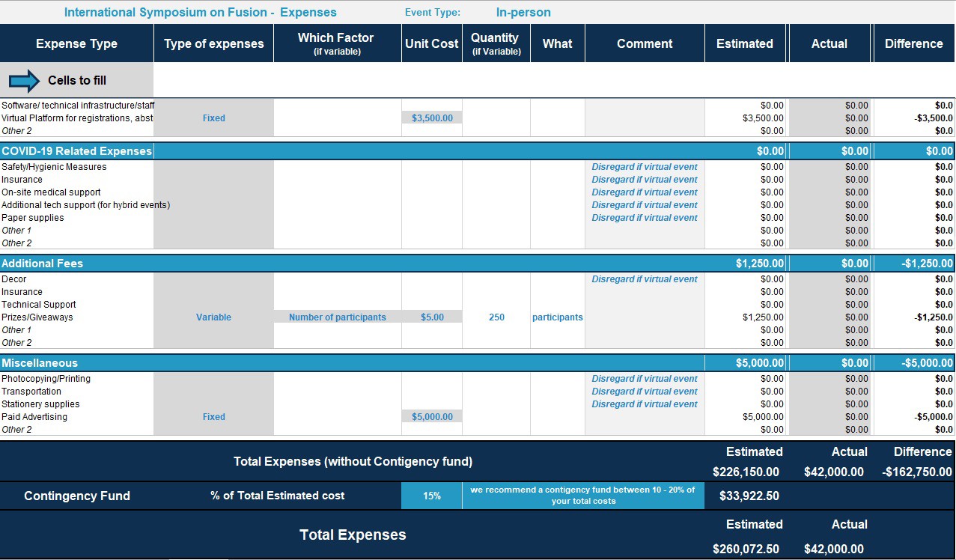Open the Fixed type cell for Paid Advertising

click(x=213, y=417)
